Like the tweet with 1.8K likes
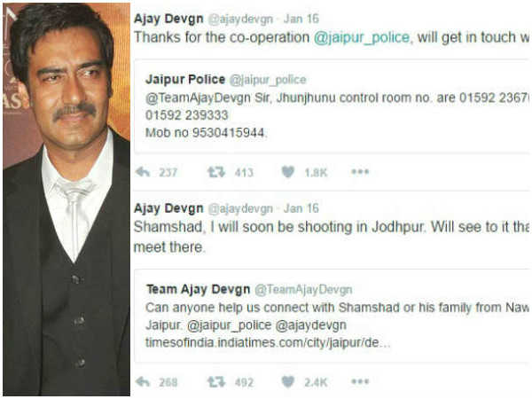Viewport: 532px width, 399px height. tap(287, 172)
